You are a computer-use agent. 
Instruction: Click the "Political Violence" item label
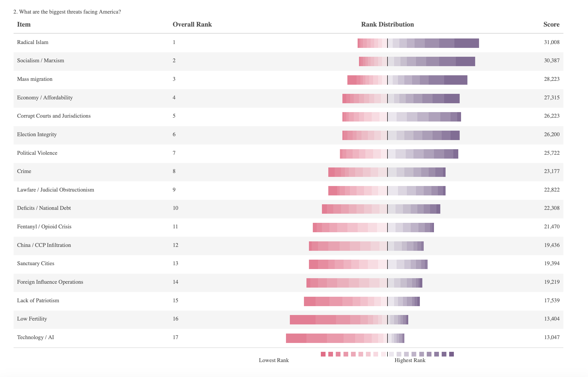[37, 153]
